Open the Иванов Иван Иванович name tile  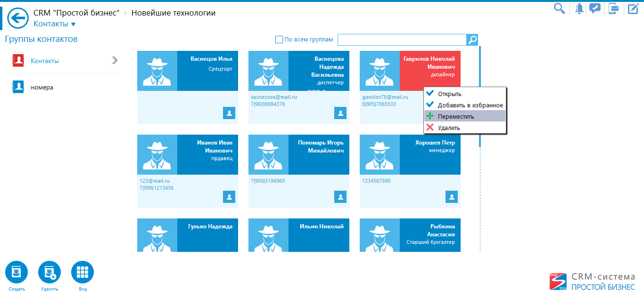click(207, 154)
